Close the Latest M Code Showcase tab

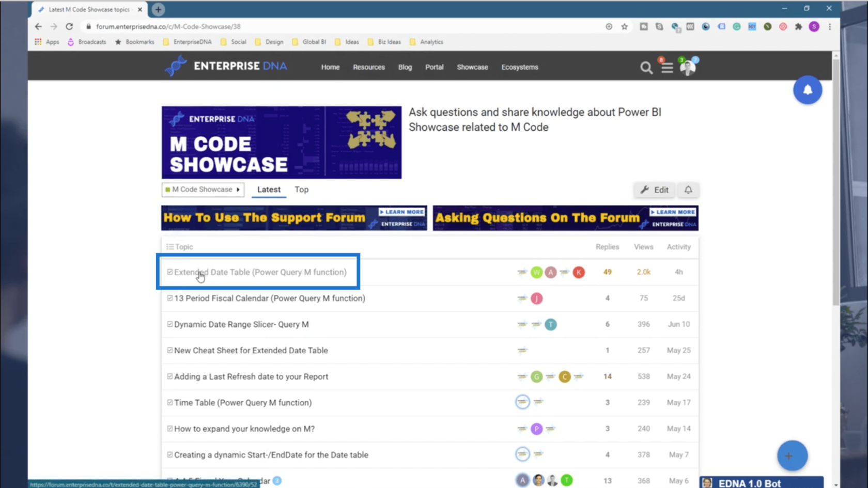[x=139, y=9]
